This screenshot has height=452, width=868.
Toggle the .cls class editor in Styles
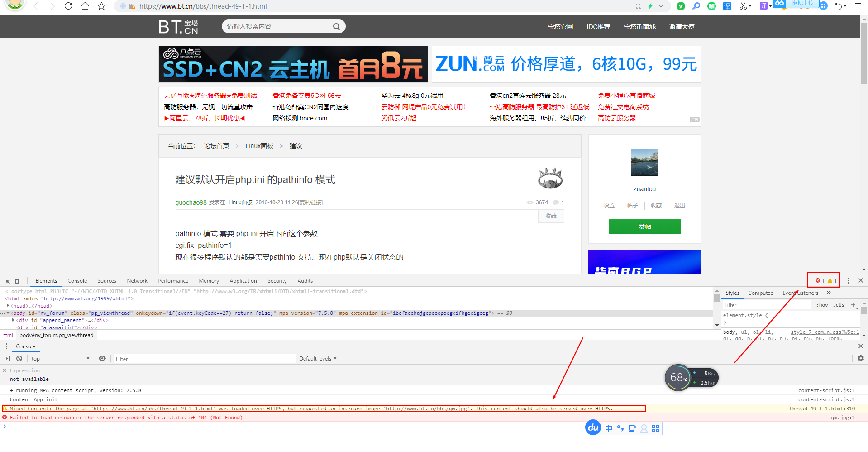(x=838, y=305)
